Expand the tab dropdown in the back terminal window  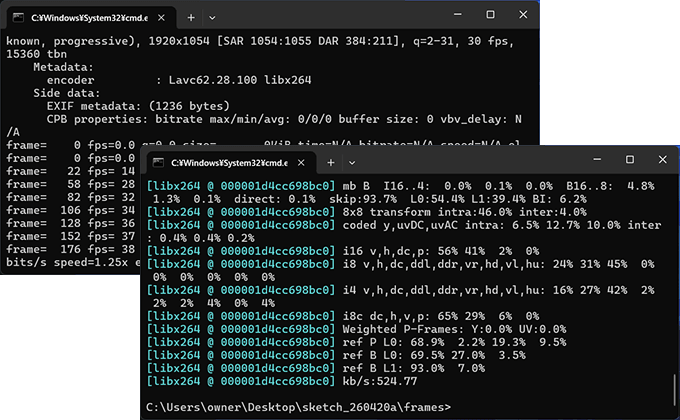click(212, 18)
